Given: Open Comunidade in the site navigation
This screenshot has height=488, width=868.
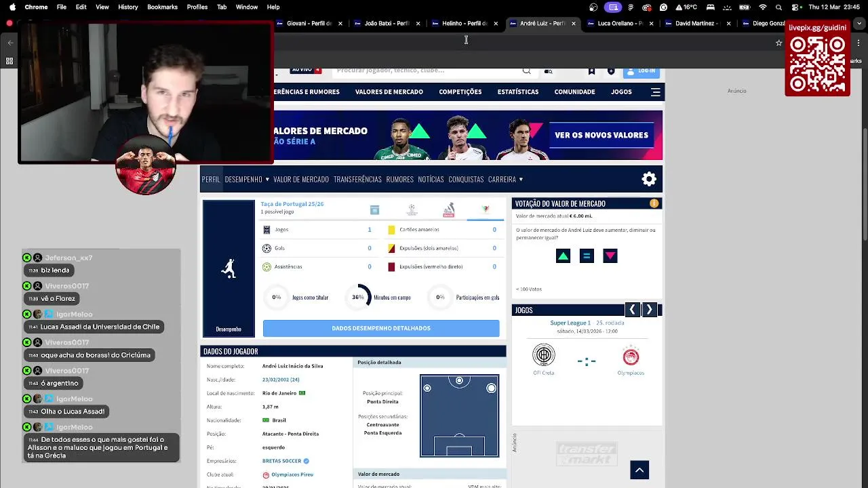Looking at the screenshot, I should pyautogui.click(x=574, y=92).
